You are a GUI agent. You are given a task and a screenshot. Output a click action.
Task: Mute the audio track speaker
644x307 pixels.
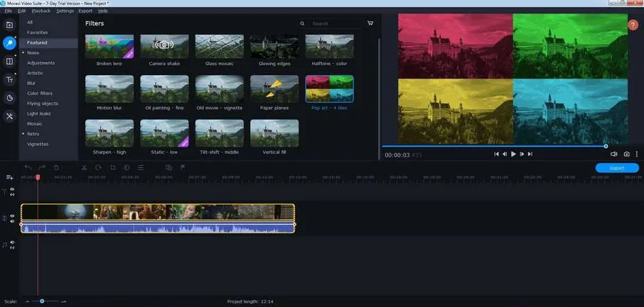pyautogui.click(x=12, y=242)
